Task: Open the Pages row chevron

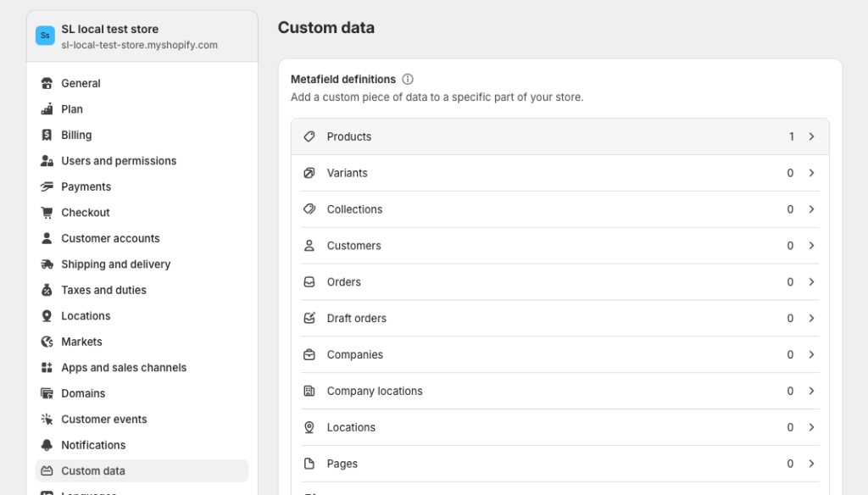Action: [811, 464]
